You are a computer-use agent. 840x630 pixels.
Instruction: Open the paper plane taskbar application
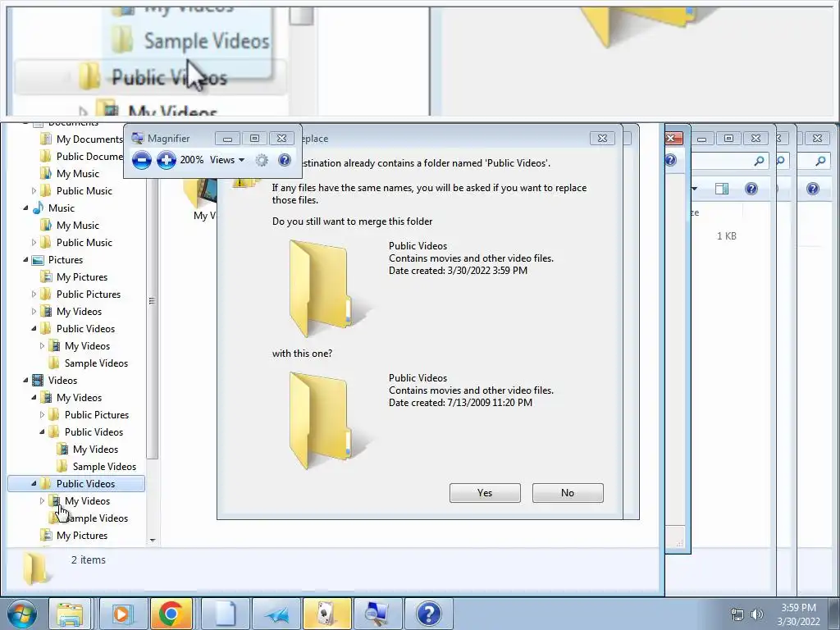pyautogui.click(x=276, y=614)
